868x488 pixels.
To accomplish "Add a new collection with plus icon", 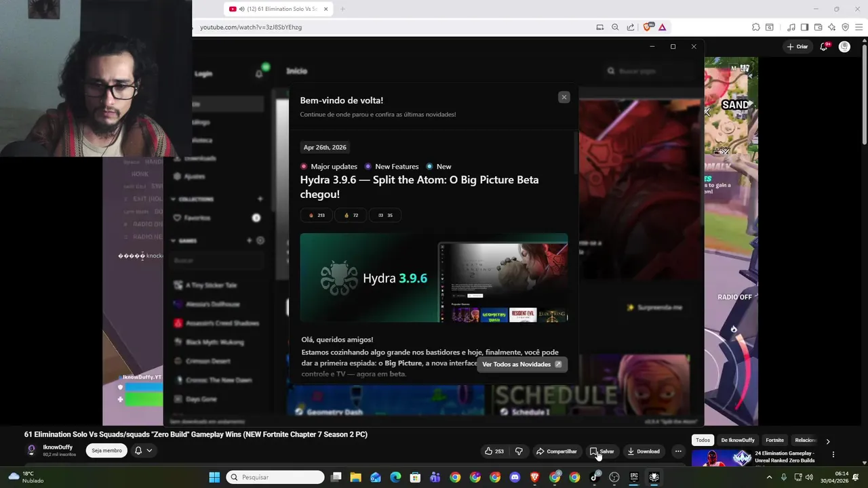I will (x=260, y=199).
